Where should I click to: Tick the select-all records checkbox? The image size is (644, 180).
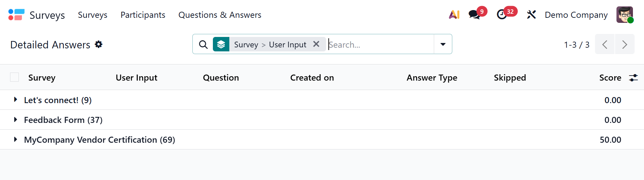pos(14,77)
